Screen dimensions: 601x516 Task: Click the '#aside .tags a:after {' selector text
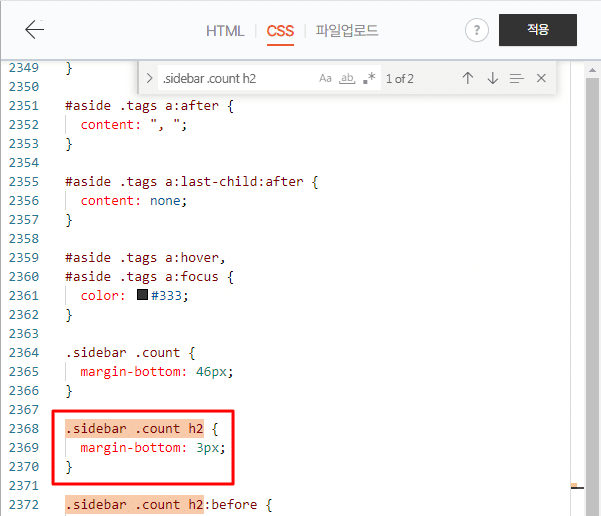pyautogui.click(x=149, y=105)
